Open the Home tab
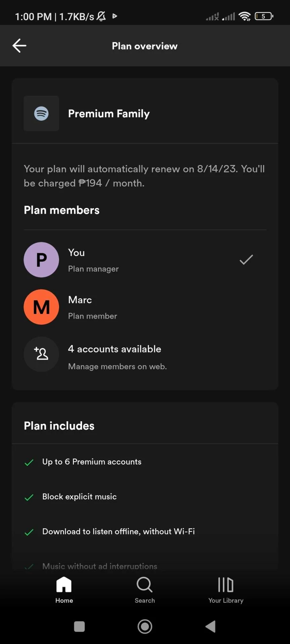 click(64, 590)
